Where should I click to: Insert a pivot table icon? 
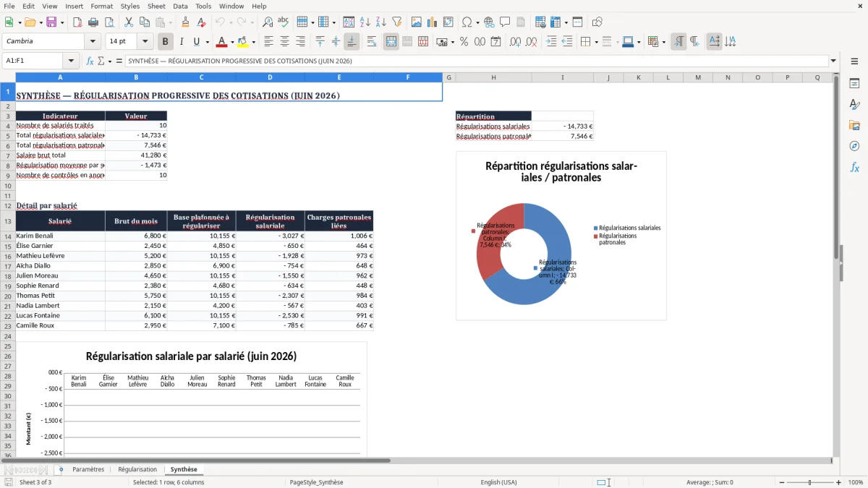tap(448, 22)
